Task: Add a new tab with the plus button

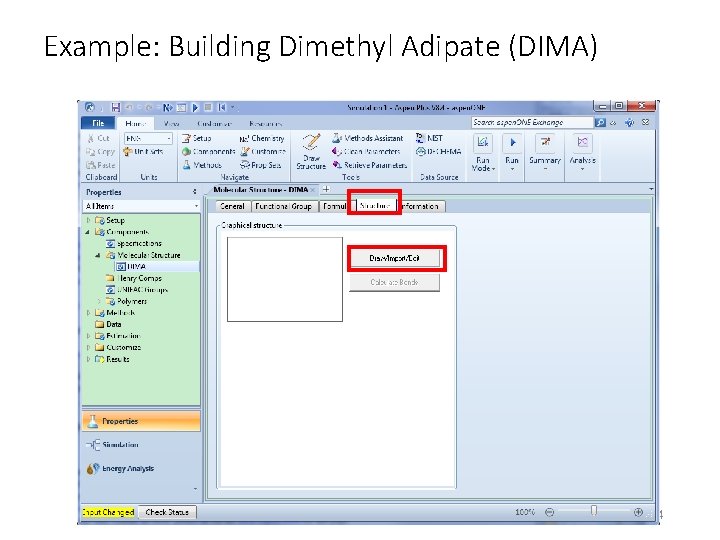Action: click(326, 189)
